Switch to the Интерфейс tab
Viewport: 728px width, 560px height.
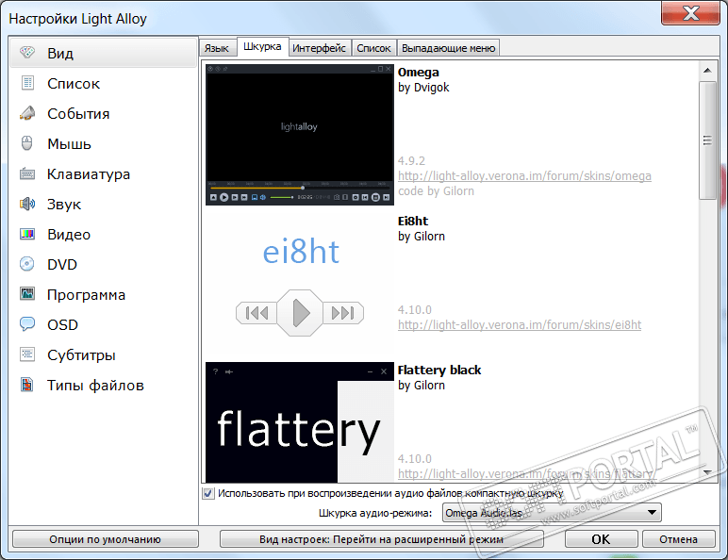tap(319, 48)
